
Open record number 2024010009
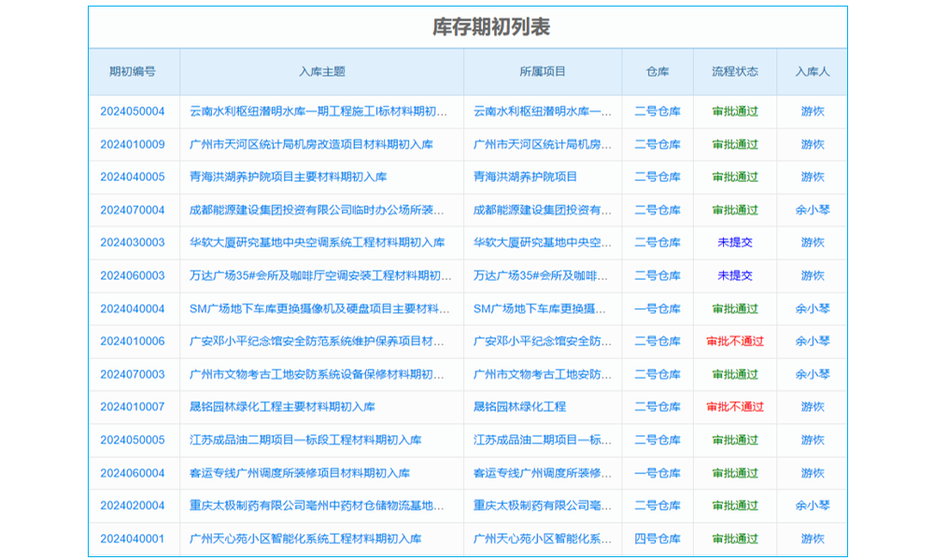[132, 144]
